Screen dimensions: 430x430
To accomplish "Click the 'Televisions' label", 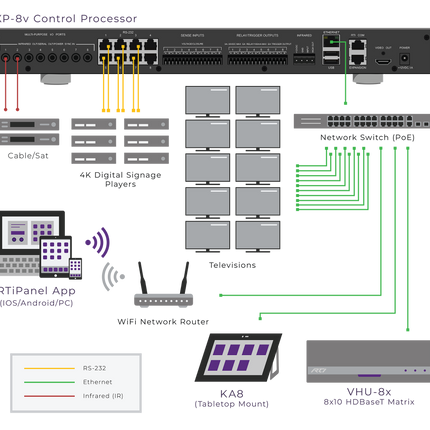I will [x=232, y=265].
